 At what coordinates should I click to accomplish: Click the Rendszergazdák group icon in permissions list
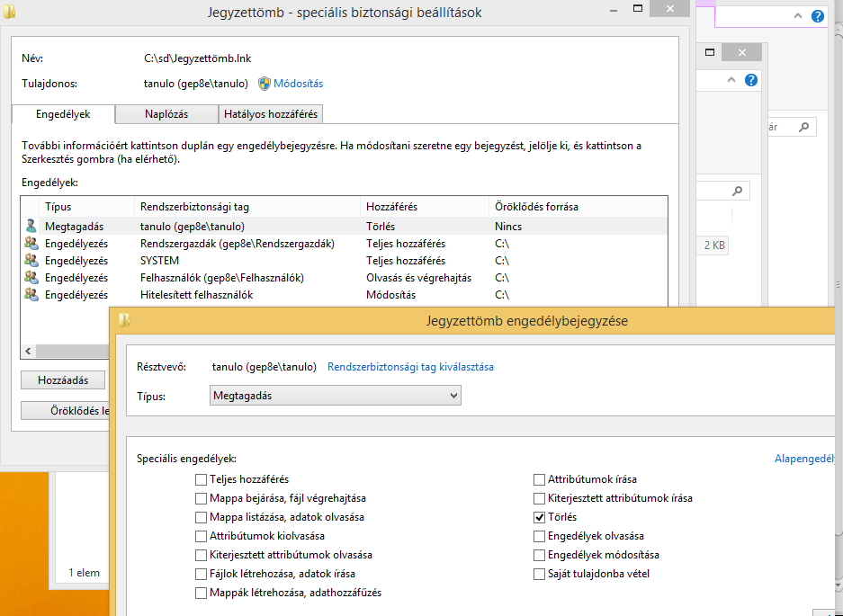coord(31,244)
